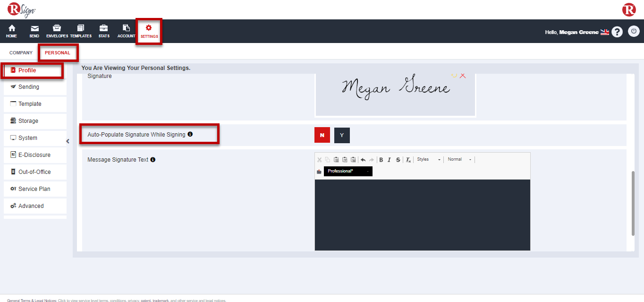Collapse the sidebar with the left chevron
The height and width of the screenshot is (302, 644).
coord(68,141)
